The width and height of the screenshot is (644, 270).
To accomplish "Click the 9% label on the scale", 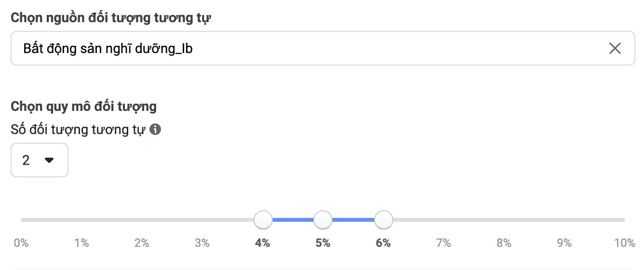I will (564, 243).
